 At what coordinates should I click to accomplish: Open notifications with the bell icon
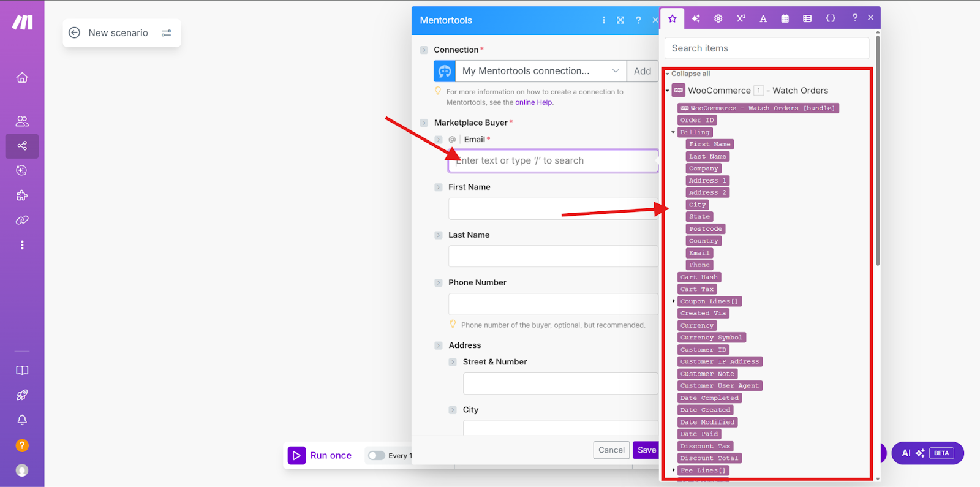(x=22, y=420)
